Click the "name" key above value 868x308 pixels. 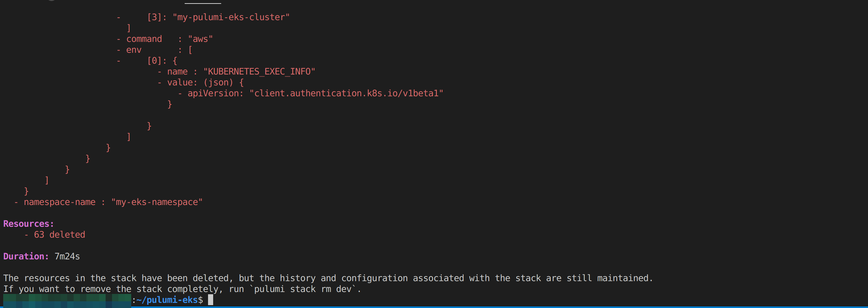177,72
